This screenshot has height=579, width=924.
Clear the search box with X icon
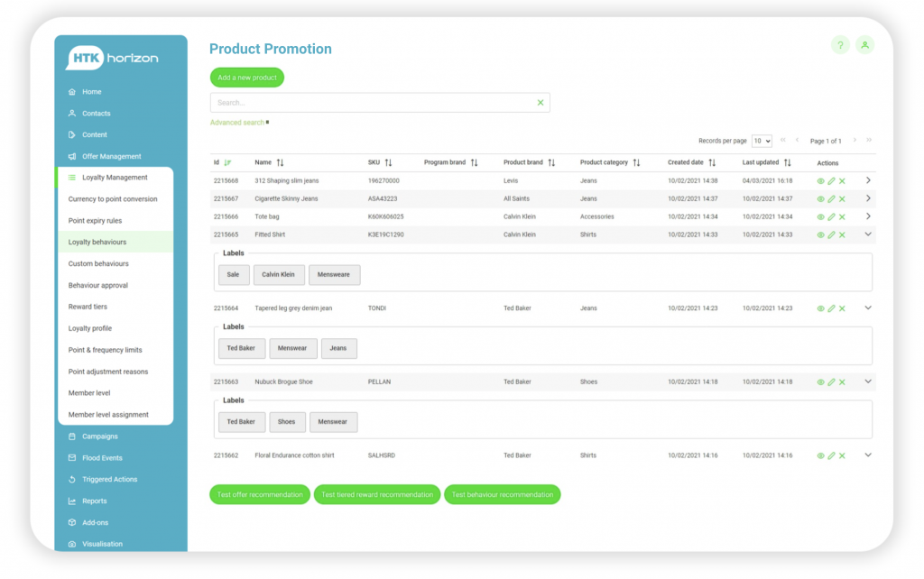click(x=541, y=103)
